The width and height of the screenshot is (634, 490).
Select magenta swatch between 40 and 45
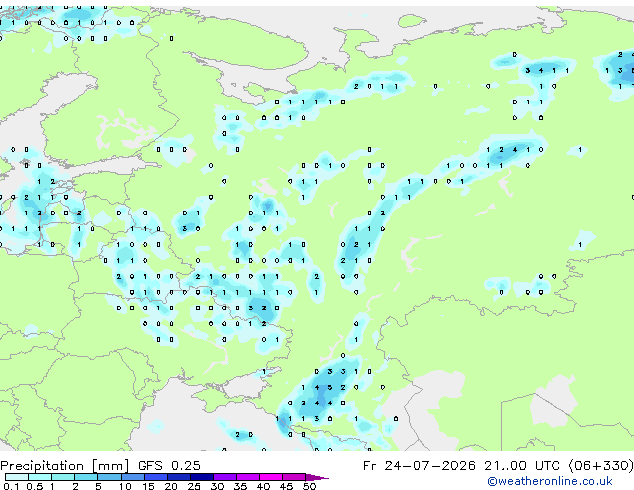tap(271, 477)
